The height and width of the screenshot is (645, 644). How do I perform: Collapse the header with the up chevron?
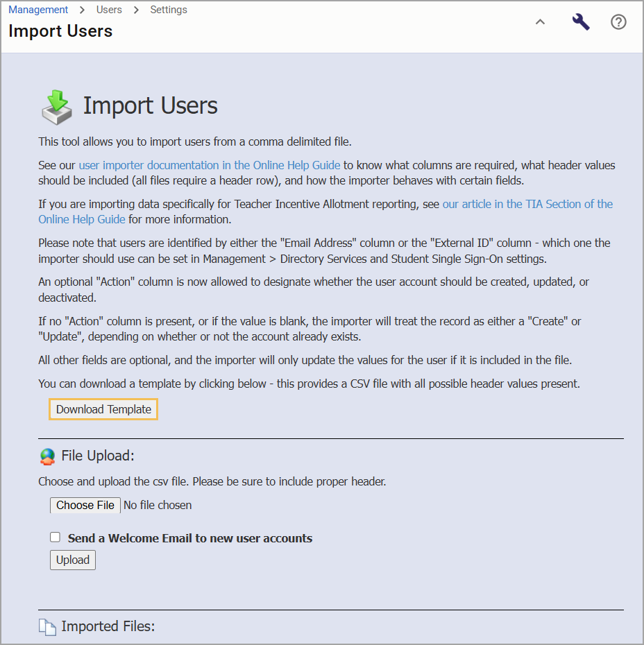point(540,21)
